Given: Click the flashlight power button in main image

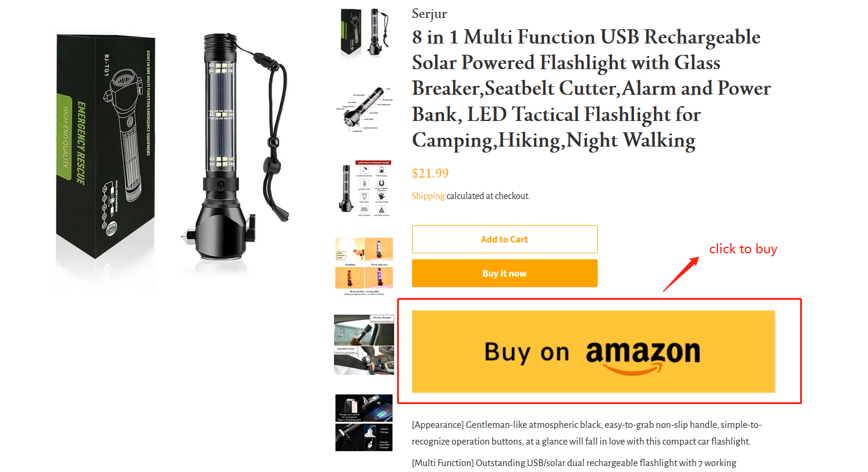Looking at the screenshot, I should [x=222, y=185].
